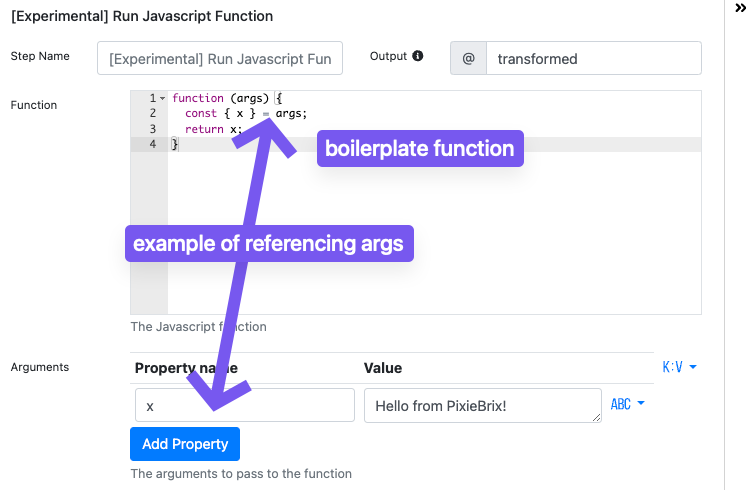Click line number 2 in editor gutter

pyautogui.click(x=152, y=114)
